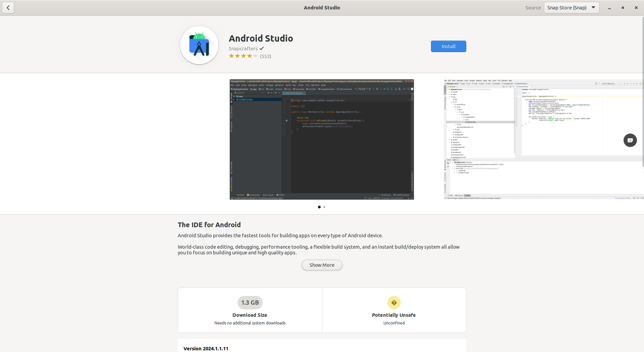644x352 pixels.
Task: Click the Potentially Unsafe warning icon
Action: (394, 303)
